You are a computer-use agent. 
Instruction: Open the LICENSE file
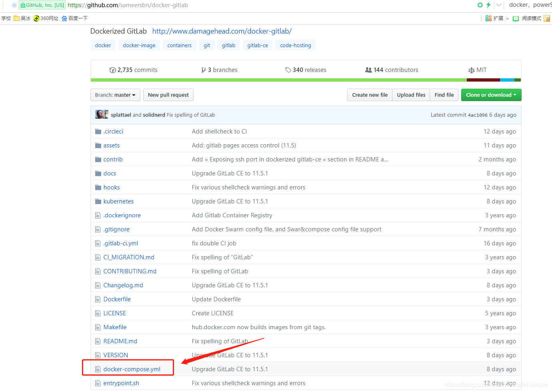click(115, 313)
